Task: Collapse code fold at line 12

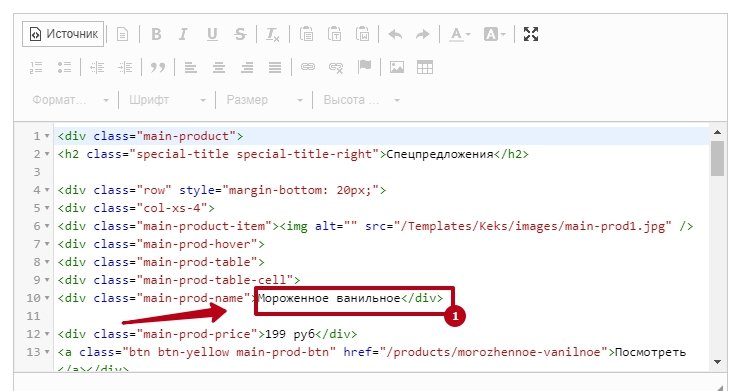Action: pyautogui.click(x=47, y=334)
